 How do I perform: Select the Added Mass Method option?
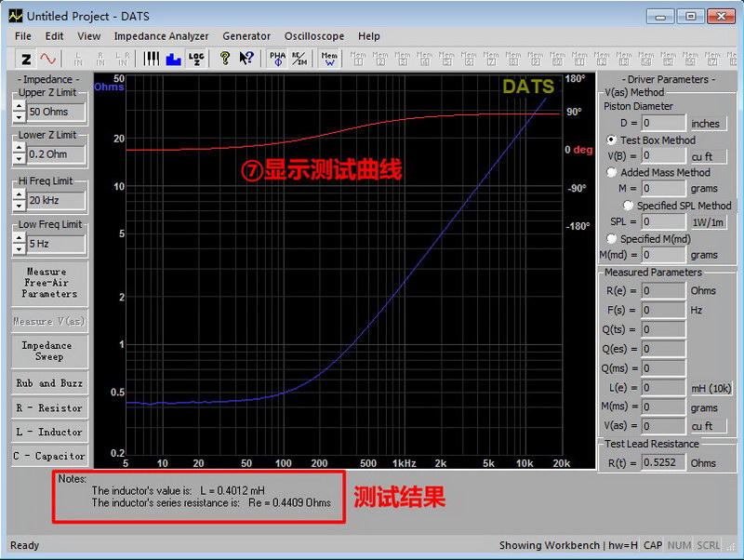612,172
